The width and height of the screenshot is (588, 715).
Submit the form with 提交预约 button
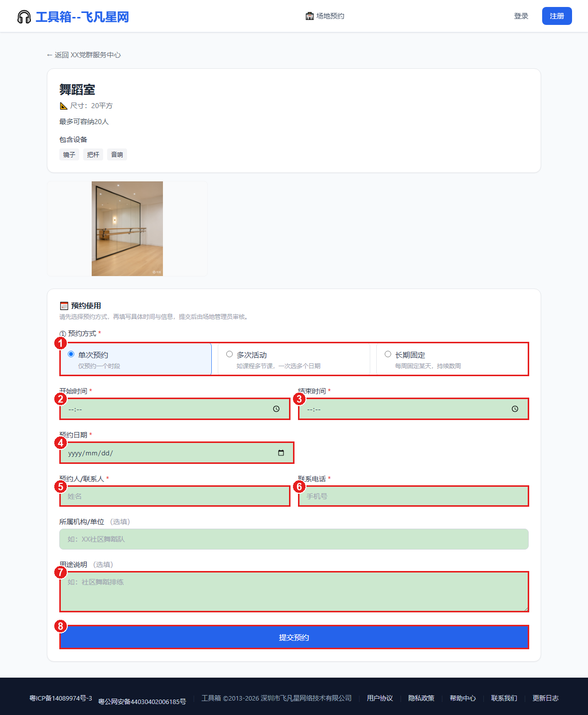point(294,637)
